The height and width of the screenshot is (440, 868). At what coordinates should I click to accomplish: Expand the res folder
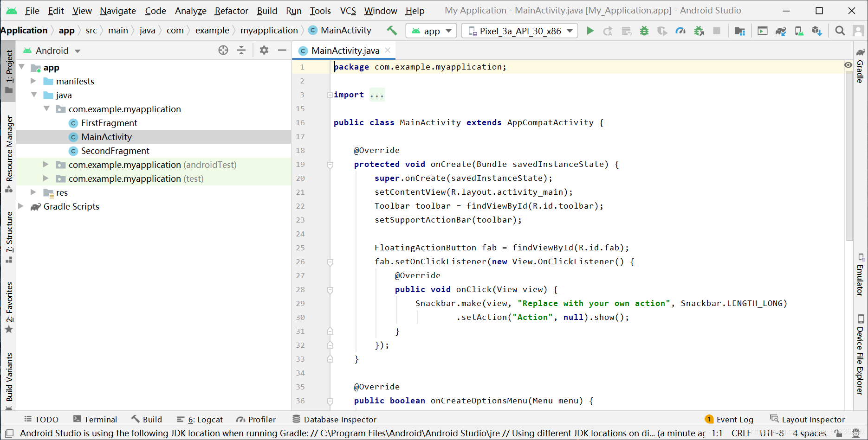[x=33, y=192]
